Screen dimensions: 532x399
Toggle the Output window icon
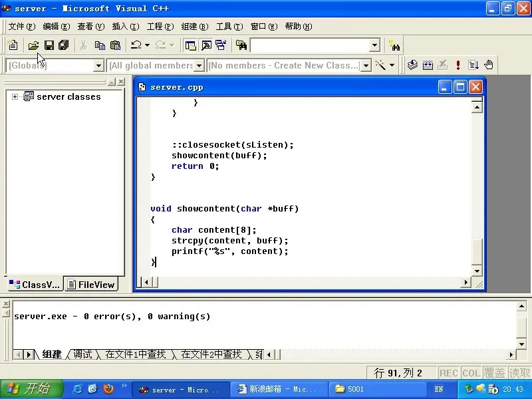tap(206, 45)
